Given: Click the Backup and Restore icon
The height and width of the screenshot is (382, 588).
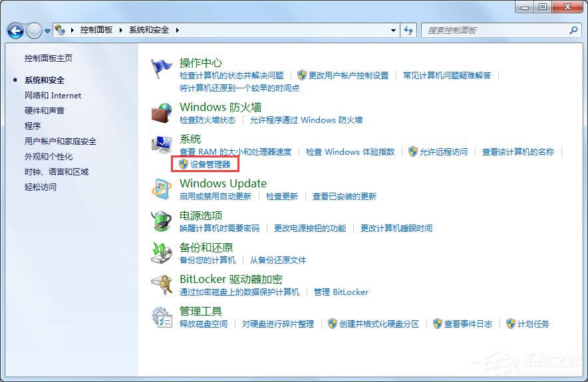Looking at the screenshot, I should pos(161,253).
